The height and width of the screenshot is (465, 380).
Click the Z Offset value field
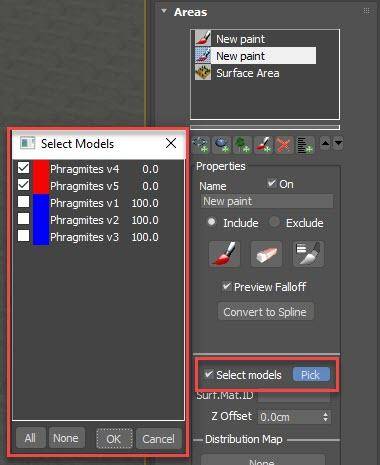click(289, 417)
